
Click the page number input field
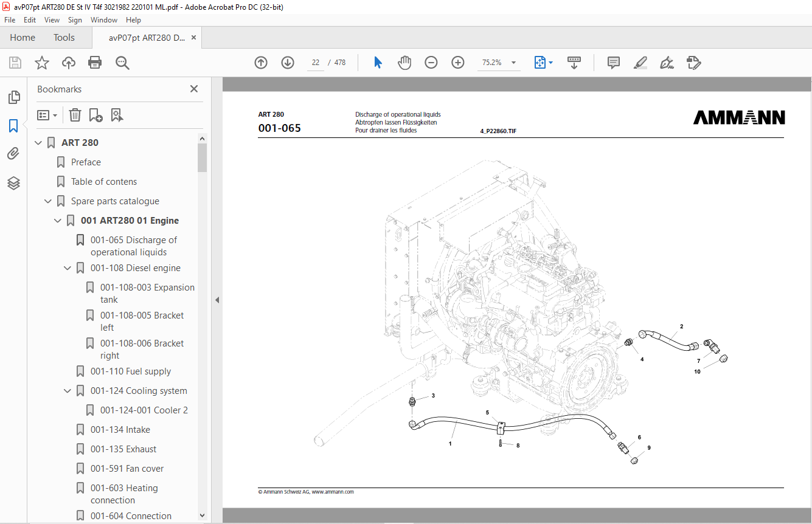pos(316,63)
